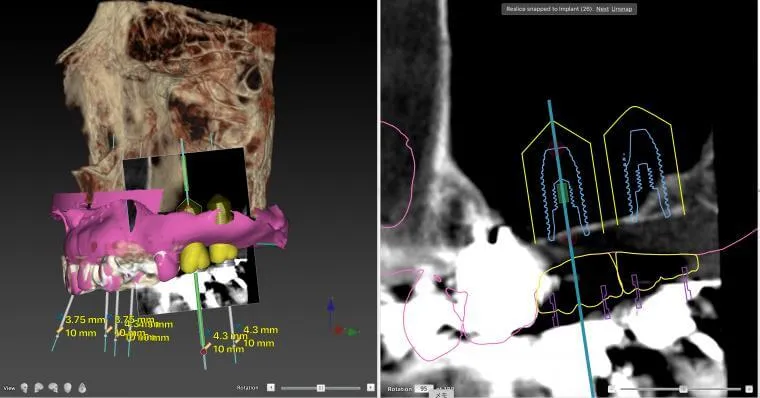Click the left end button of slice slider

[612, 389]
